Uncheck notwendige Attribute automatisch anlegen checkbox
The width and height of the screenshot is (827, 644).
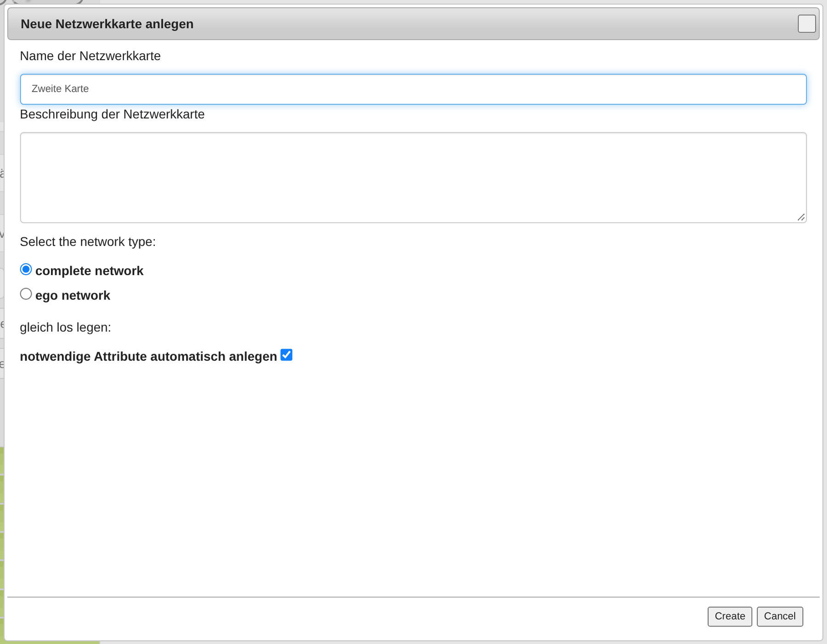tap(286, 355)
